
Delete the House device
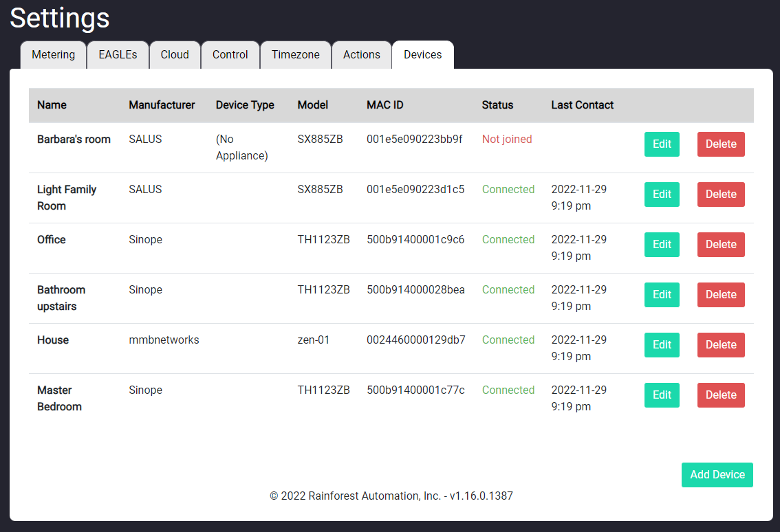[721, 345]
